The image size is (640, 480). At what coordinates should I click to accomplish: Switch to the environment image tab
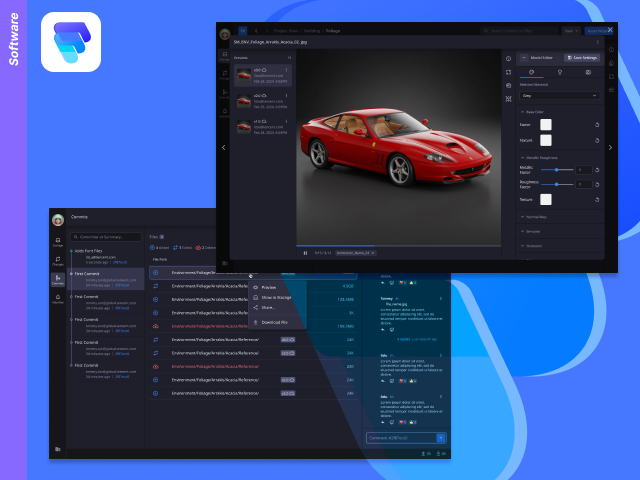[588, 72]
